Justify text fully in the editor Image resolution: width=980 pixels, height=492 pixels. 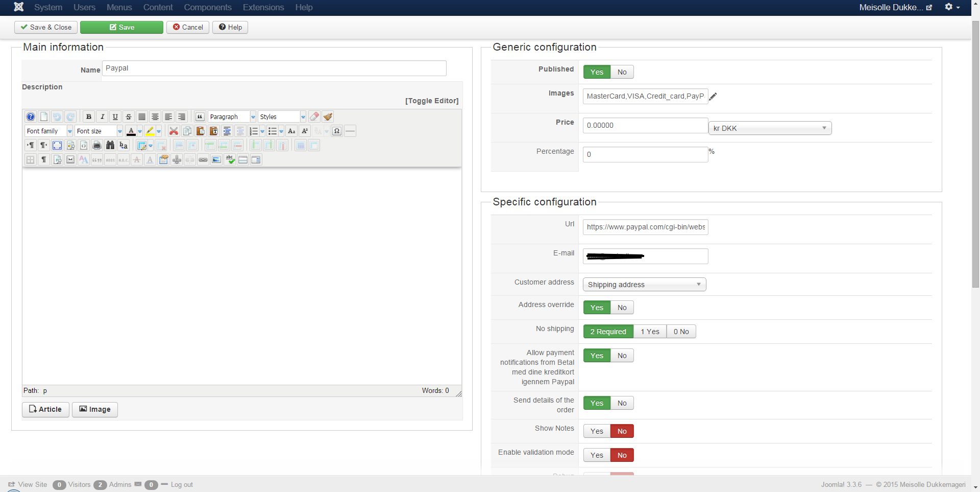click(142, 116)
